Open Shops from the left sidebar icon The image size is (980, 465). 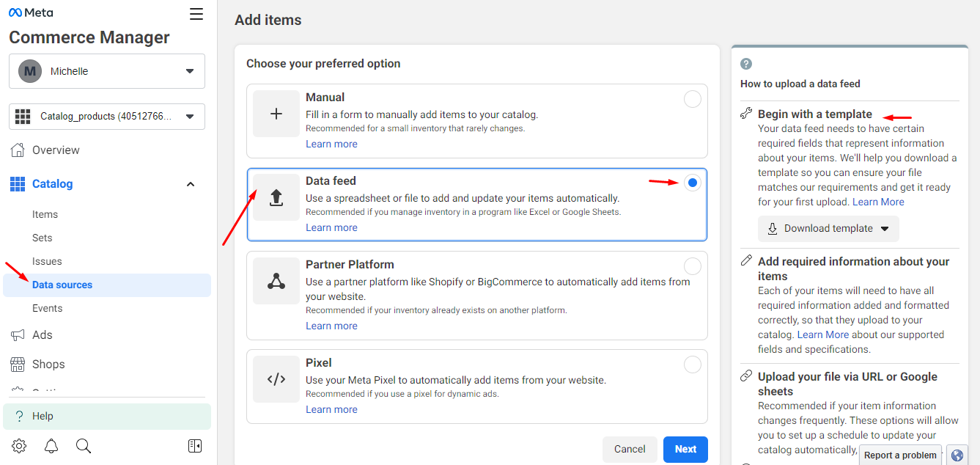(18, 364)
